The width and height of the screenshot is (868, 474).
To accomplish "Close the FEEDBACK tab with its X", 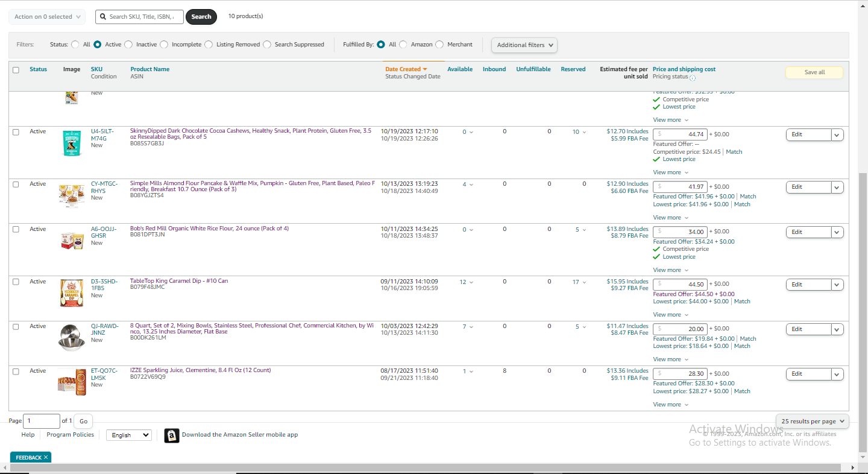I will pyautogui.click(x=46, y=458).
